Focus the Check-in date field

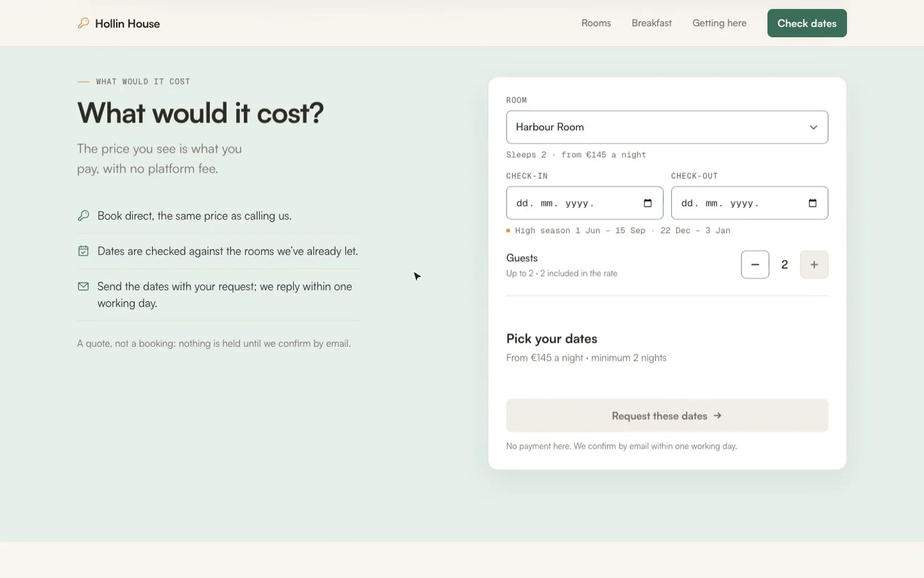pos(584,203)
